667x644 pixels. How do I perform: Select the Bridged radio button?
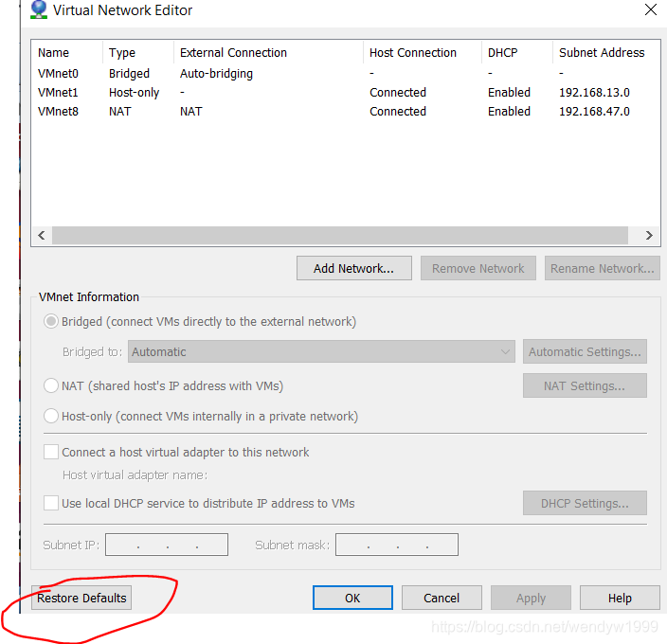coord(51,321)
